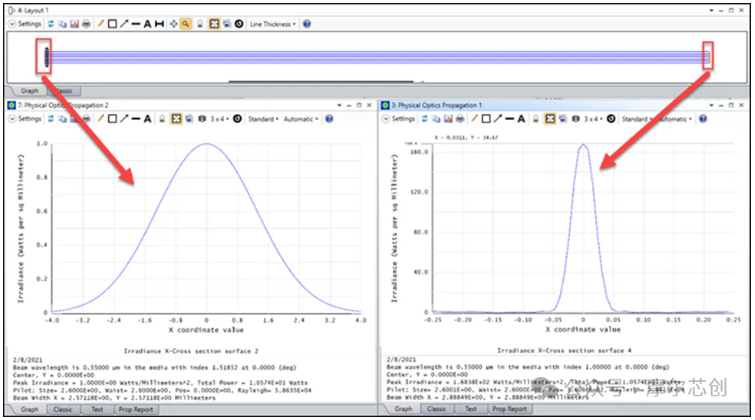Screen dimensions: 755x420
Task: Switch to Classic tab in Propagation 1
Action: [x=437, y=409]
